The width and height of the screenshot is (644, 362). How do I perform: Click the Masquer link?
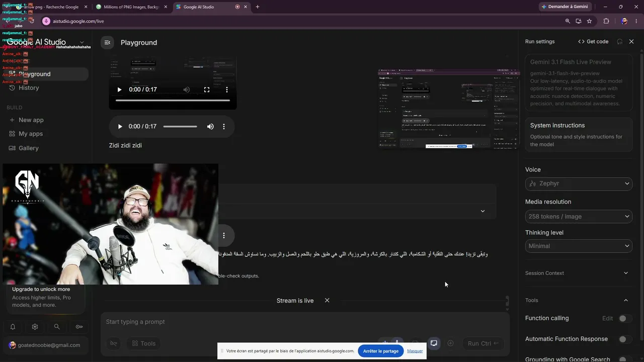415,351
